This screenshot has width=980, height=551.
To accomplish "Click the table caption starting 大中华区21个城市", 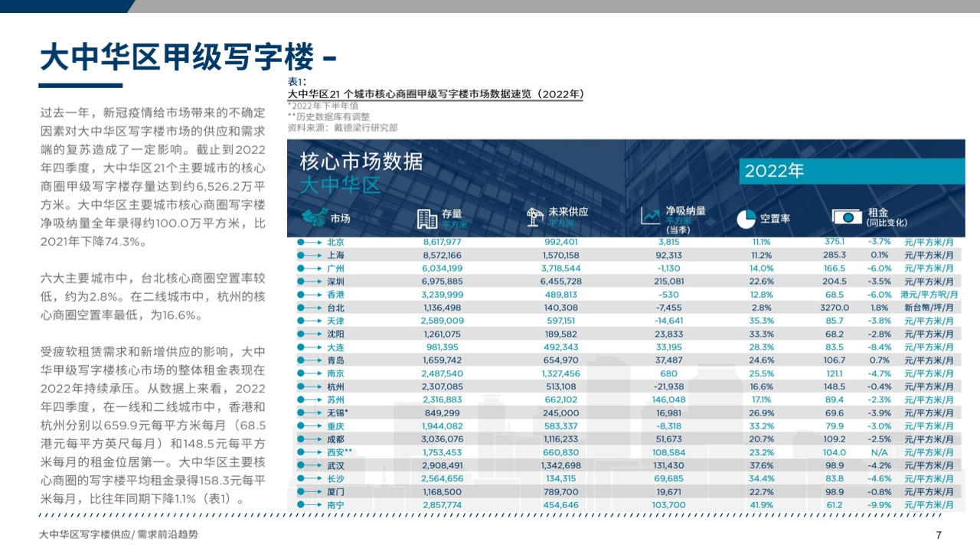I will [436, 94].
